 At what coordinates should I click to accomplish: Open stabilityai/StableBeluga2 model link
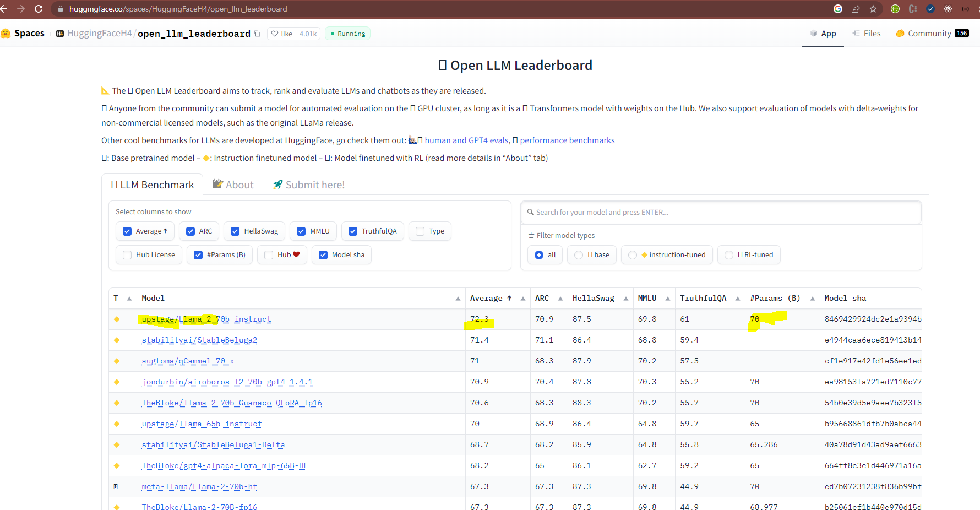point(199,340)
